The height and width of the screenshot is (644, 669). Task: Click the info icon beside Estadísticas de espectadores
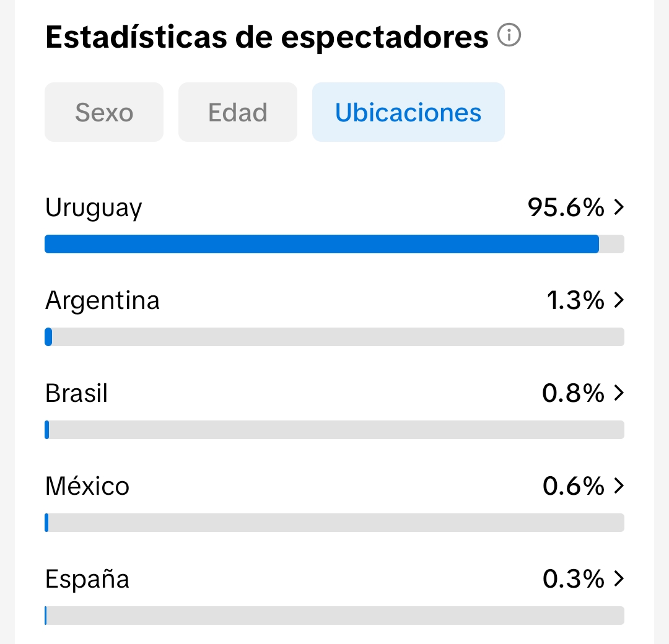pos(509,37)
